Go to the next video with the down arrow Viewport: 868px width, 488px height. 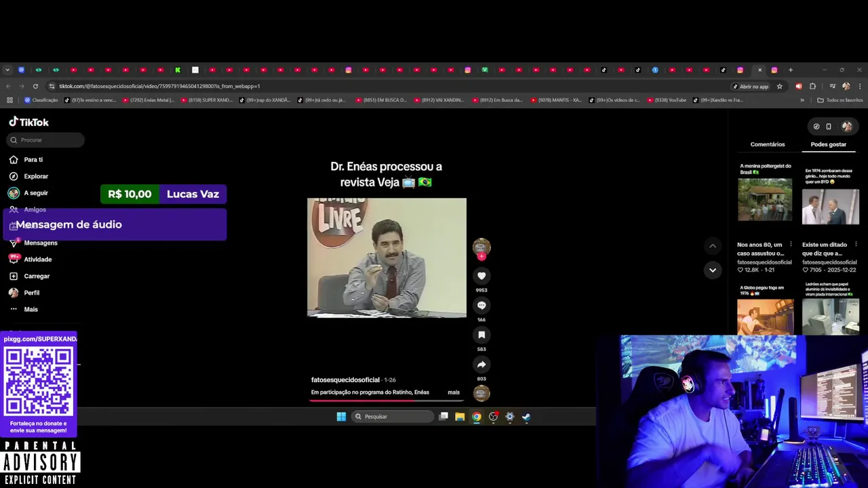[x=712, y=270]
